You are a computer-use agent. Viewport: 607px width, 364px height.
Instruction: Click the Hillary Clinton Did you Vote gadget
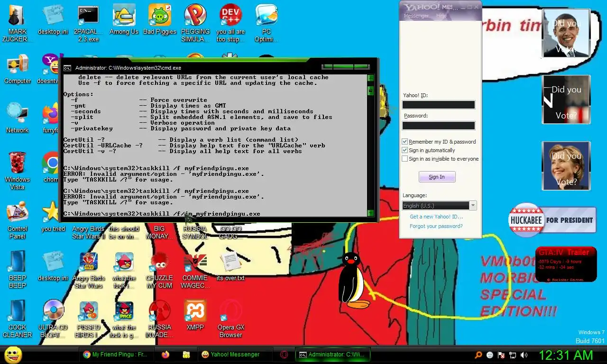pyautogui.click(x=566, y=166)
